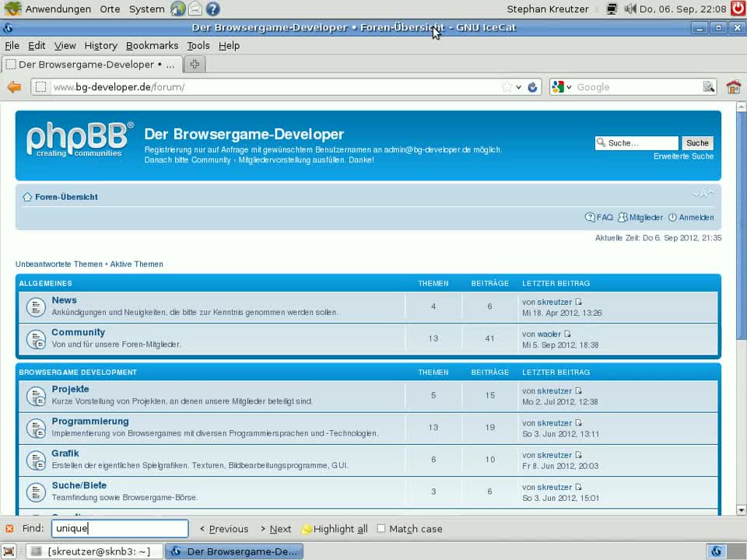Open the FAQ link

pyautogui.click(x=599, y=218)
